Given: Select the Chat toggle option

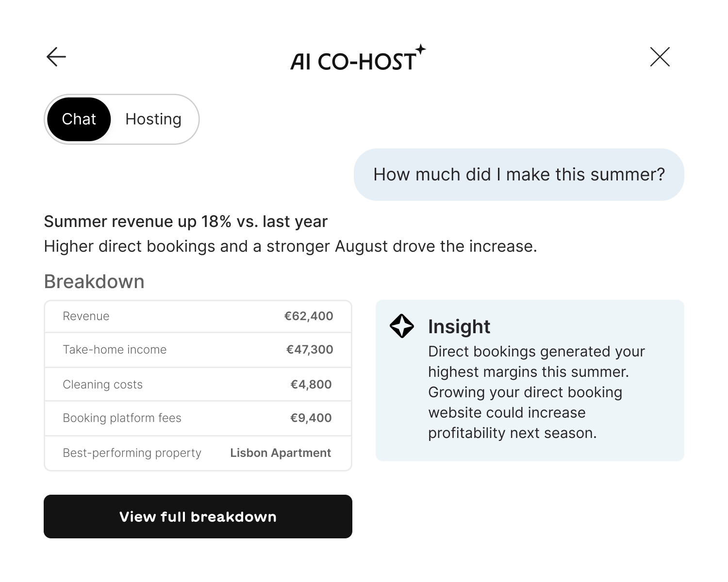Looking at the screenshot, I should (79, 119).
